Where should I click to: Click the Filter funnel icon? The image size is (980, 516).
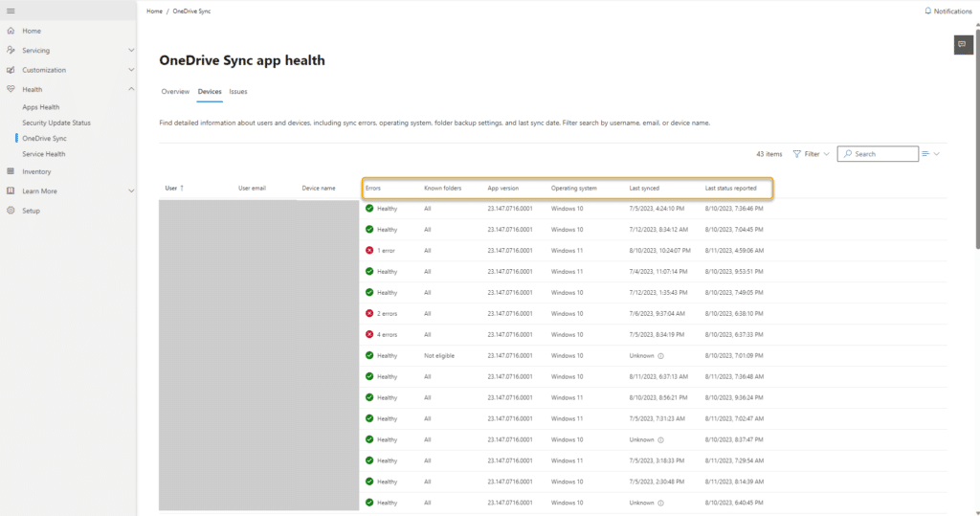coord(796,154)
